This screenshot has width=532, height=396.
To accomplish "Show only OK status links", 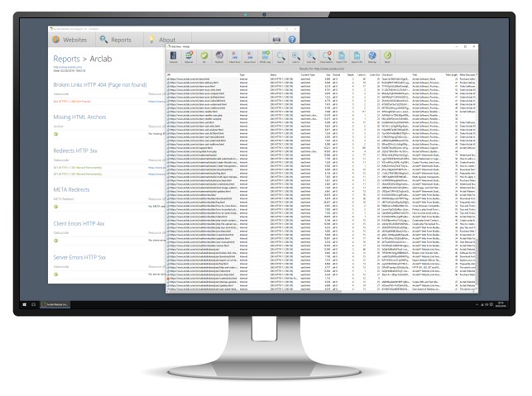I will coord(204,56).
